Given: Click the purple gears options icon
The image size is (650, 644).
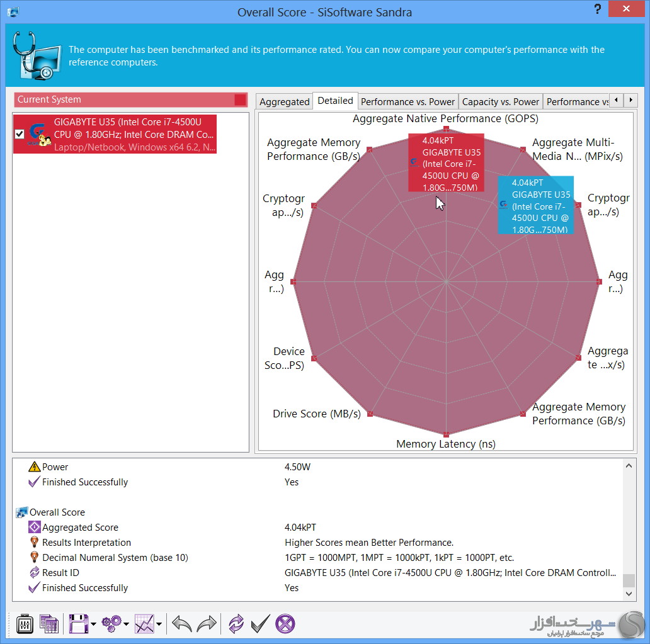Looking at the screenshot, I should tap(111, 624).
